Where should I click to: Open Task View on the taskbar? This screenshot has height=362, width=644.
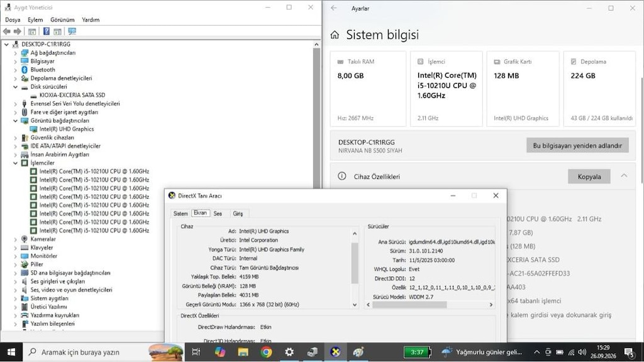(196, 352)
